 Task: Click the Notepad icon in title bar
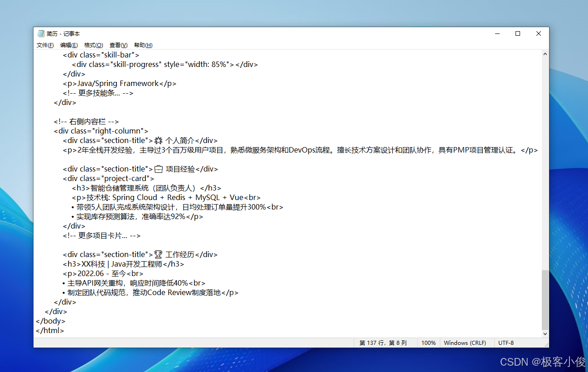coord(41,33)
